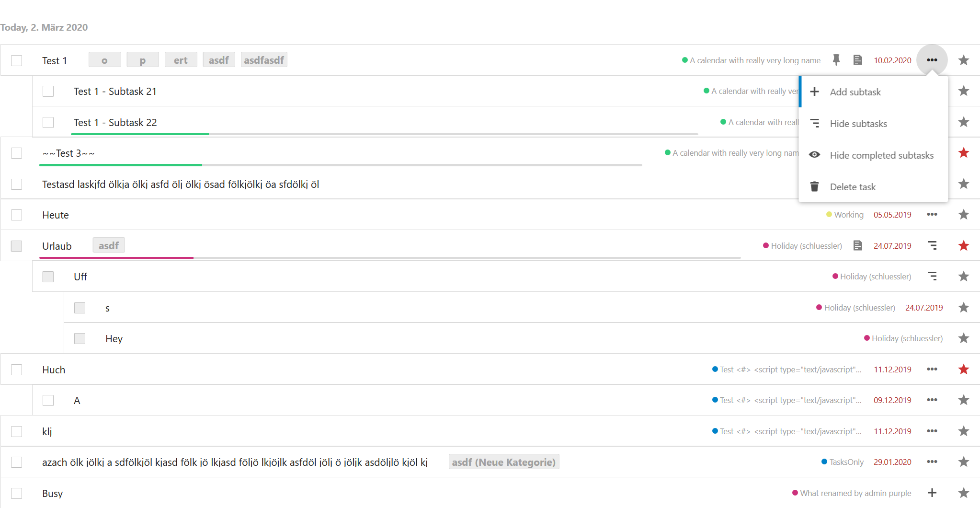
Task: Click the Delete task trash icon
Action: (x=815, y=186)
